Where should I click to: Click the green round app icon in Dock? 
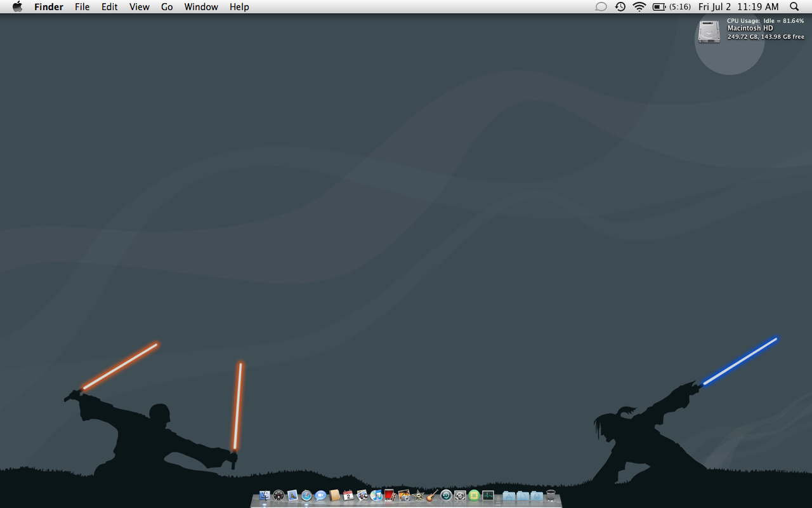[x=474, y=495]
